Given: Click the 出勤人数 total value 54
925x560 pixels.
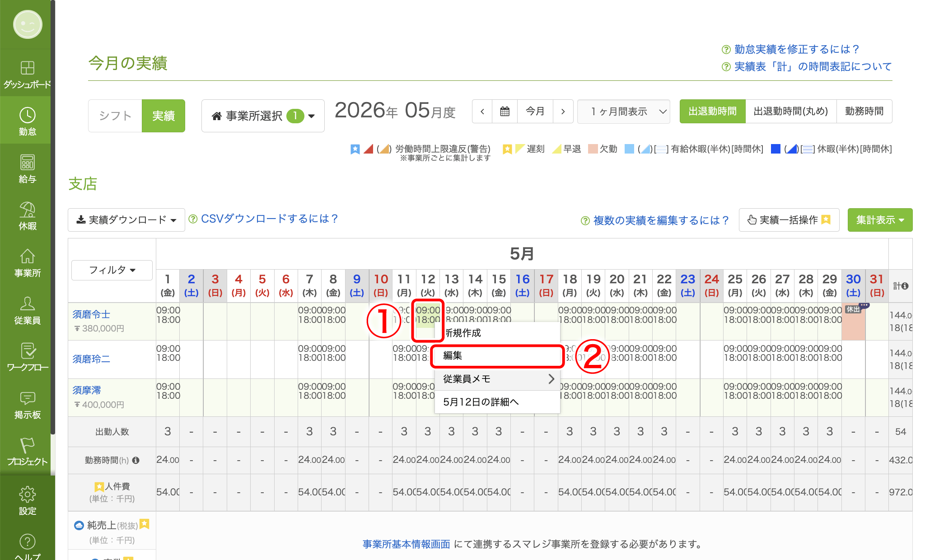Looking at the screenshot, I should (x=900, y=432).
